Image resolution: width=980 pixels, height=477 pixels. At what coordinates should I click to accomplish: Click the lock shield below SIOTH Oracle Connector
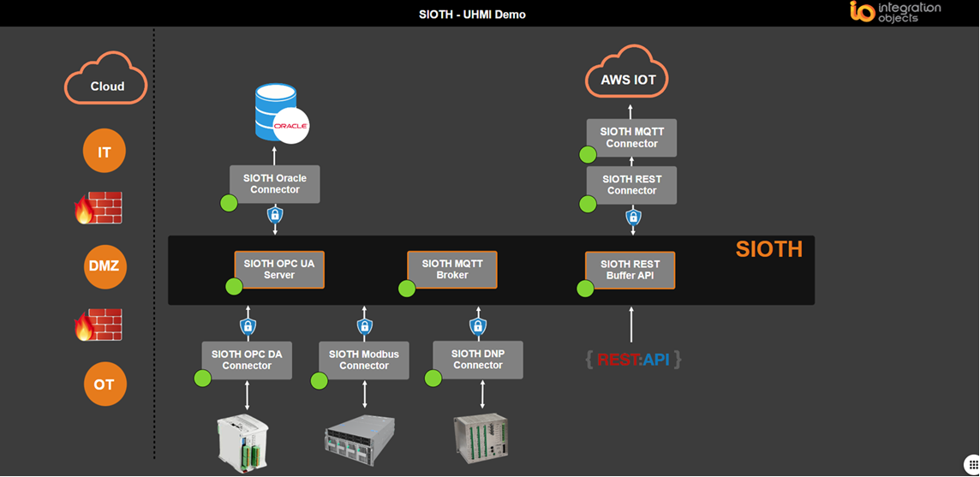click(x=275, y=216)
